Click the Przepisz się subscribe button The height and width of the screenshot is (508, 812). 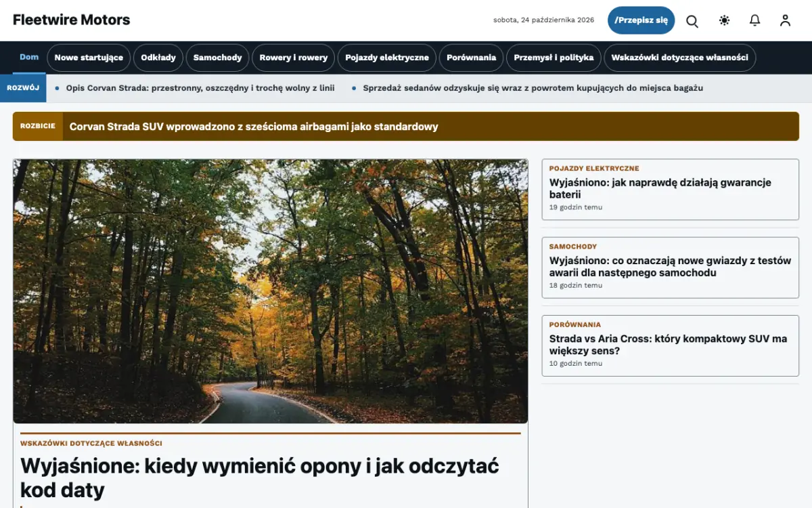tap(641, 20)
